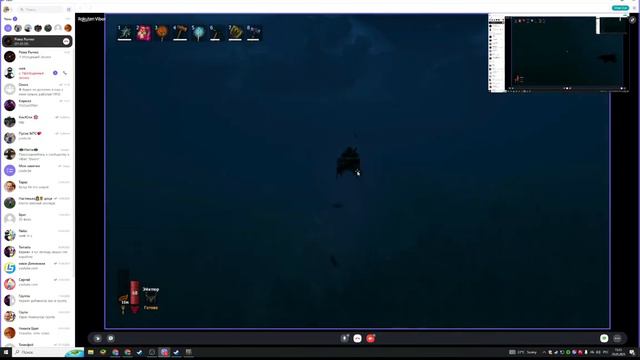Toggle the red camera button in the call bar
Image resolution: width=640 pixels, height=360 pixels.
[x=371, y=338]
